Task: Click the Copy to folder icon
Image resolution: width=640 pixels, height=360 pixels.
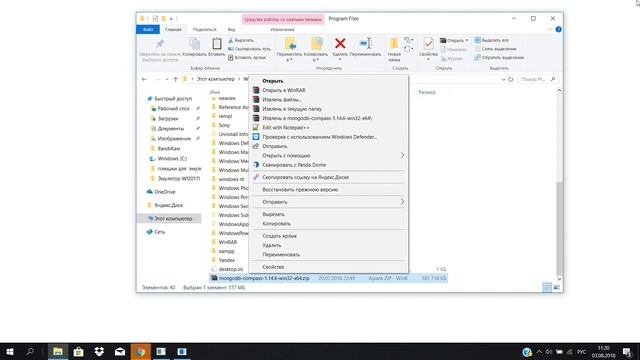Action: click(x=316, y=43)
